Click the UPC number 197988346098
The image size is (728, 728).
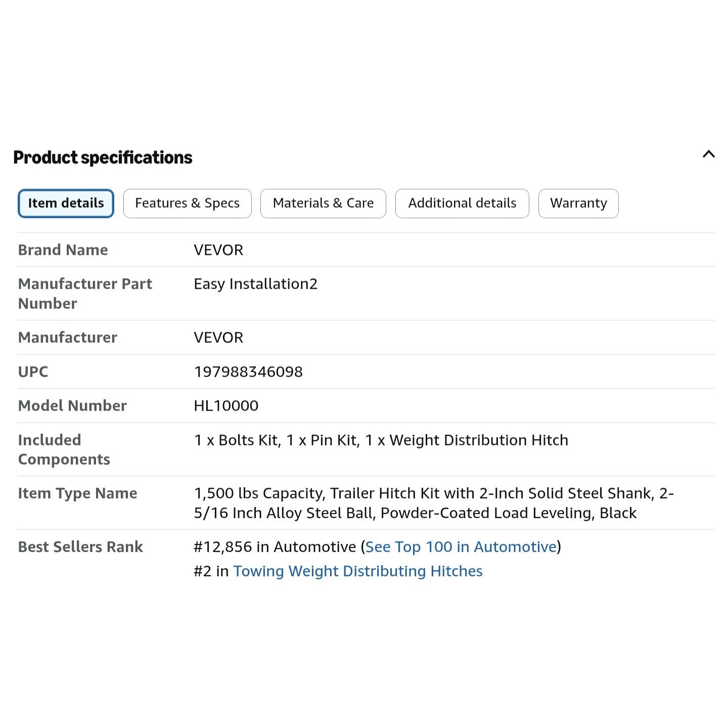point(248,372)
